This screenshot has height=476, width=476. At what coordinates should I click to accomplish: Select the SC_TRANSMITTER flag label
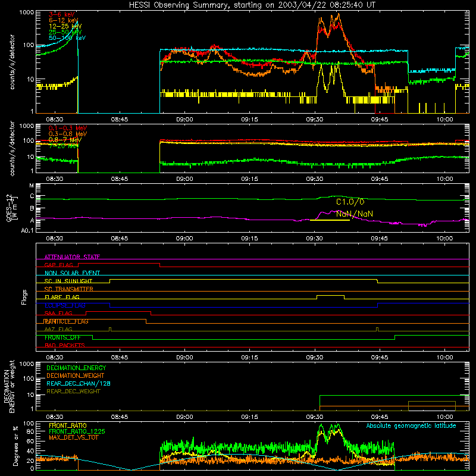click(68, 289)
